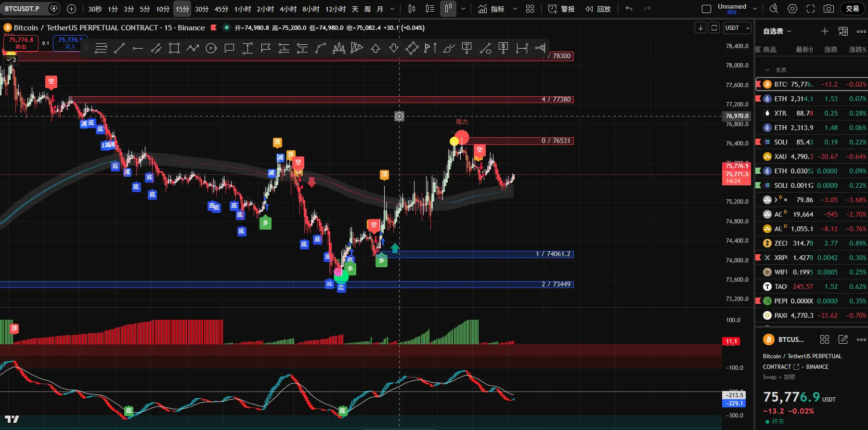Viewport: 868px width, 430px height.
Task: Select the path polyline drawing tool
Action: (x=193, y=48)
